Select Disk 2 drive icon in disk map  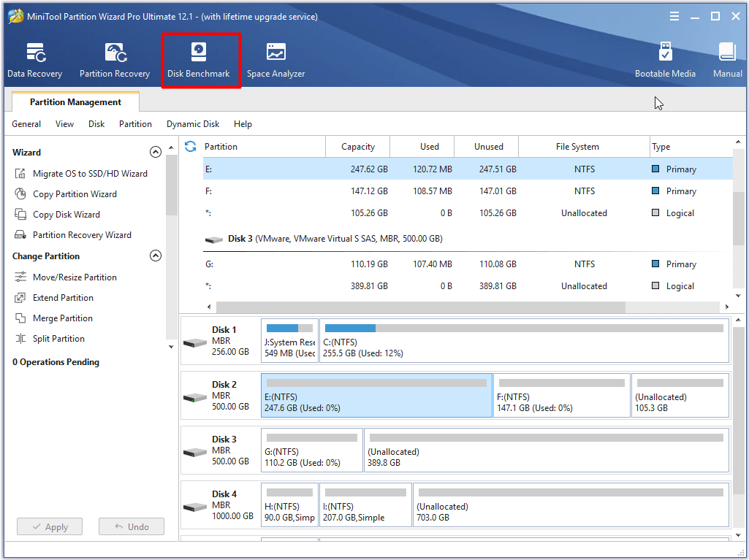click(x=195, y=397)
